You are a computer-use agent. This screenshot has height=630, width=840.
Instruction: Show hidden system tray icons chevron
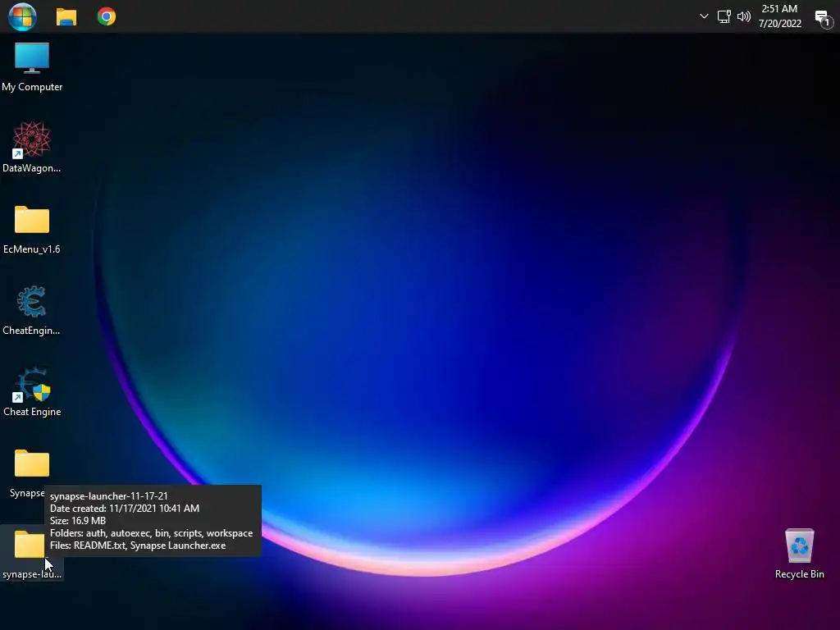pos(704,16)
